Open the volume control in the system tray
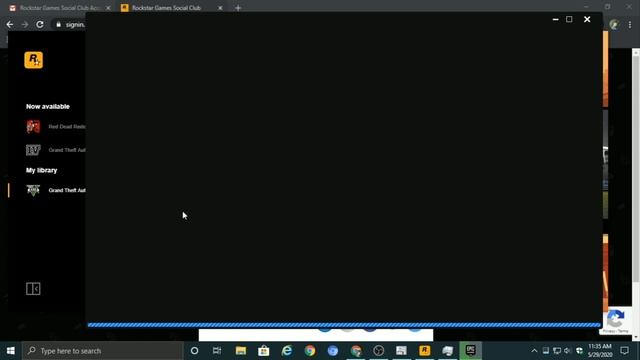The image size is (640, 360). 567,351
